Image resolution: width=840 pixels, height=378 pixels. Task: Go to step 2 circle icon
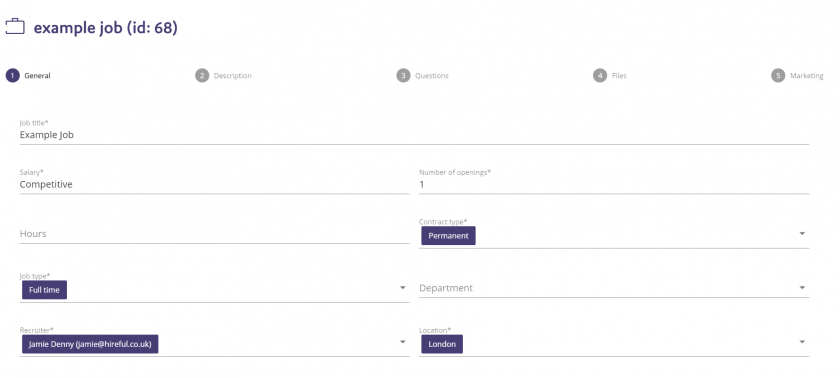[x=202, y=75]
